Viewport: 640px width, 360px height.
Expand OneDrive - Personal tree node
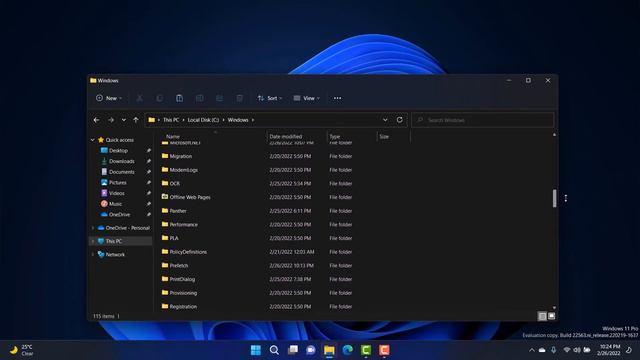click(x=93, y=228)
